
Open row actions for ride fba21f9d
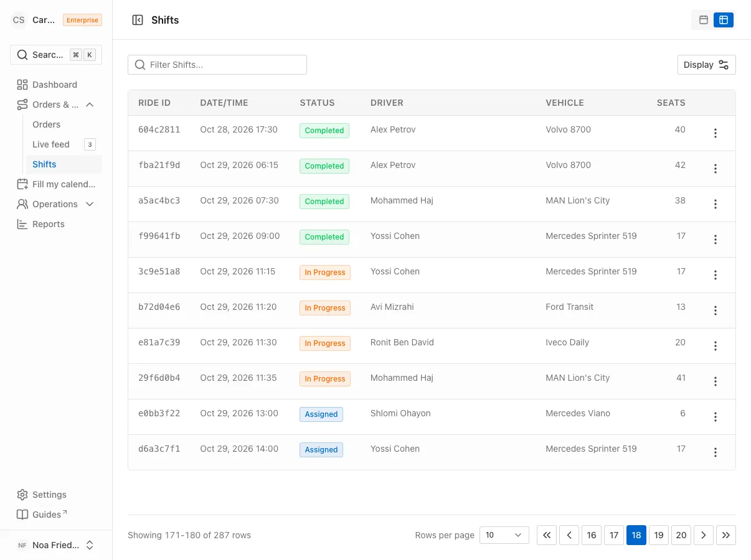click(x=716, y=169)
